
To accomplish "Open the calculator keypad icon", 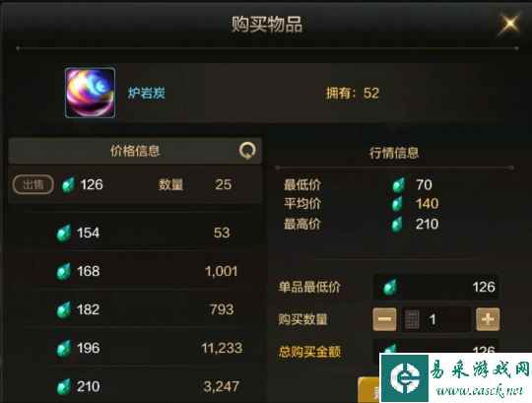I will [412, 319].
